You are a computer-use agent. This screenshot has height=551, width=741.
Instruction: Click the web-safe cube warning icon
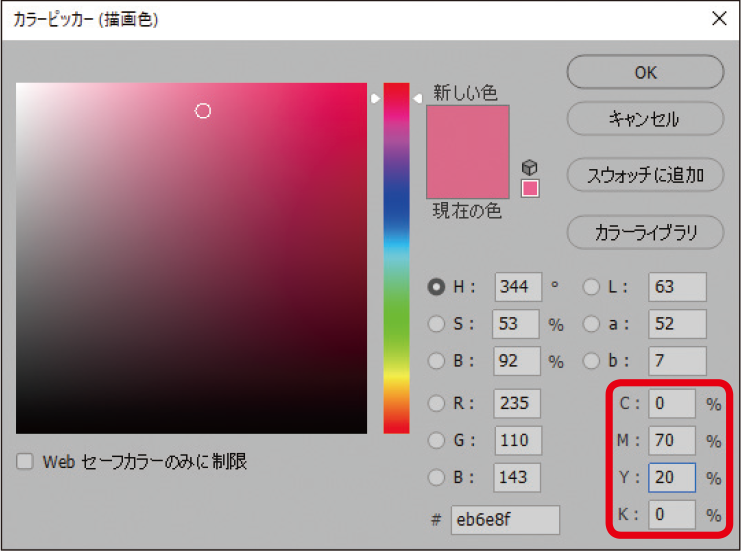click(x=530, y=168)
